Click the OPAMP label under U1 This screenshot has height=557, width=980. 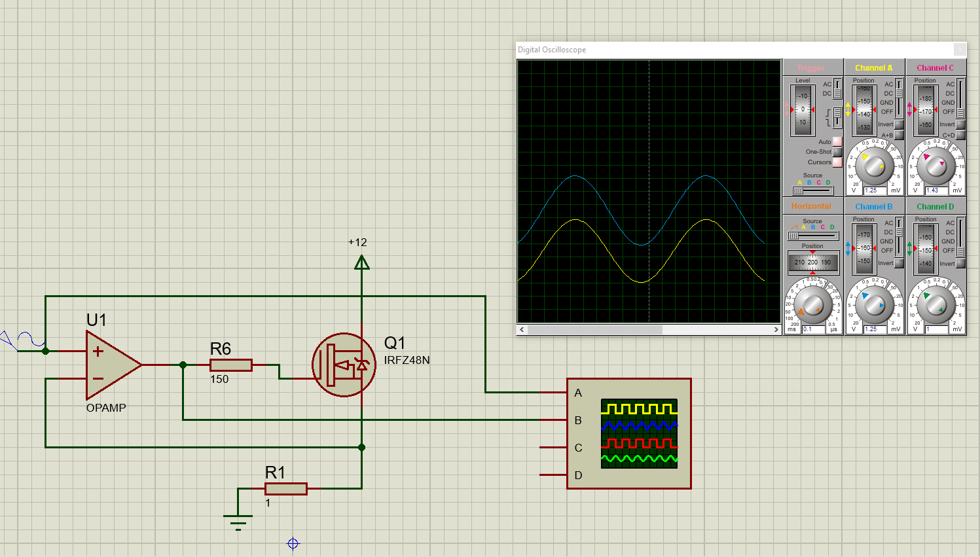(106, 408)
